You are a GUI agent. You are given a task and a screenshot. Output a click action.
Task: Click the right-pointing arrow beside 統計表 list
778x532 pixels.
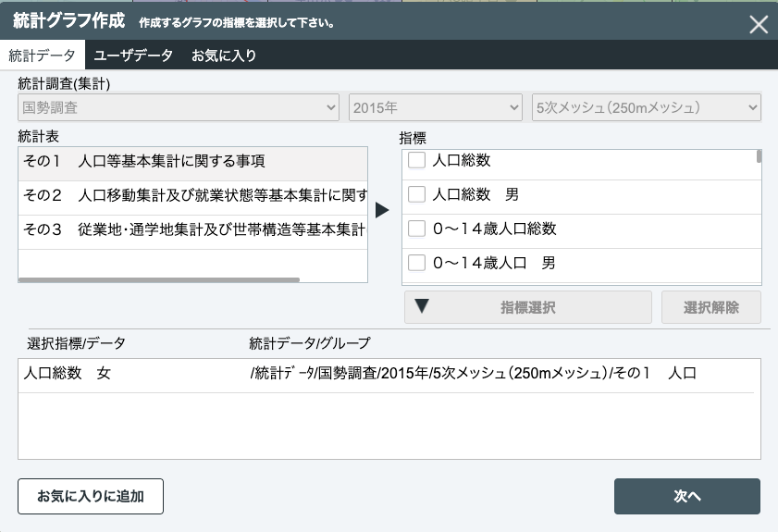(382, 210)
